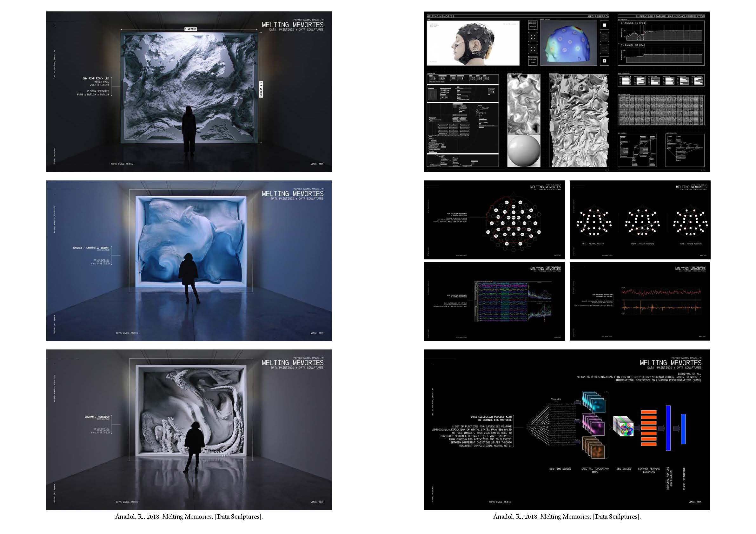Click the 30 fps frame rate field
The width and height of the screenshot is (756, 534).
[x=445, y=97]
